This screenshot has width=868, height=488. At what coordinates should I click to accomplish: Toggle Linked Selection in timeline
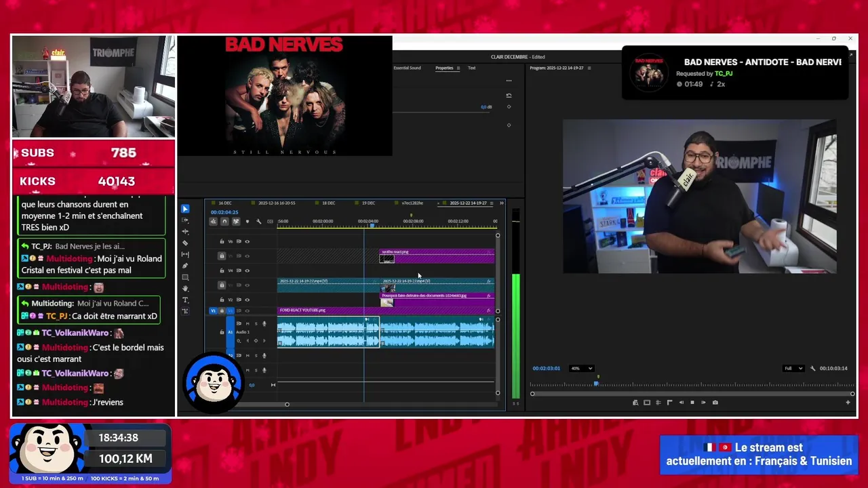tap(236, 222)
